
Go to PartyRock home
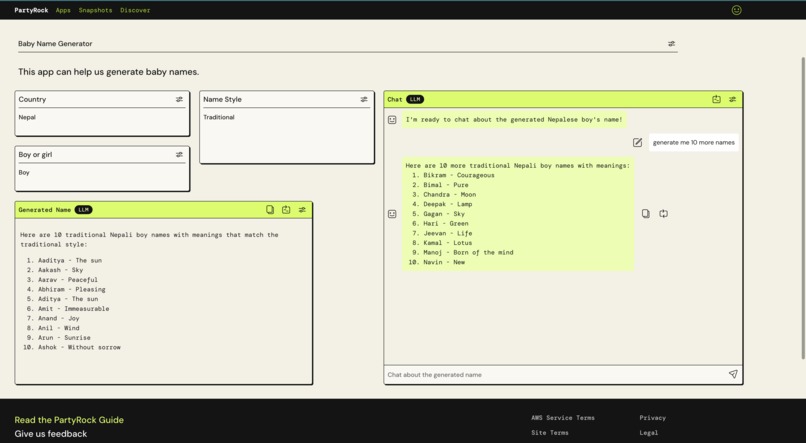coord(31,10)
